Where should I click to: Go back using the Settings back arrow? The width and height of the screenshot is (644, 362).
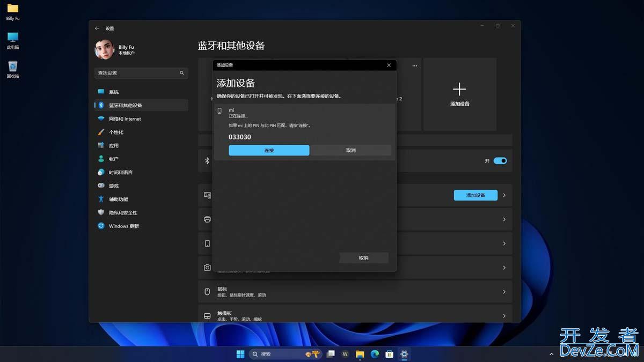(x=97, y=28)
